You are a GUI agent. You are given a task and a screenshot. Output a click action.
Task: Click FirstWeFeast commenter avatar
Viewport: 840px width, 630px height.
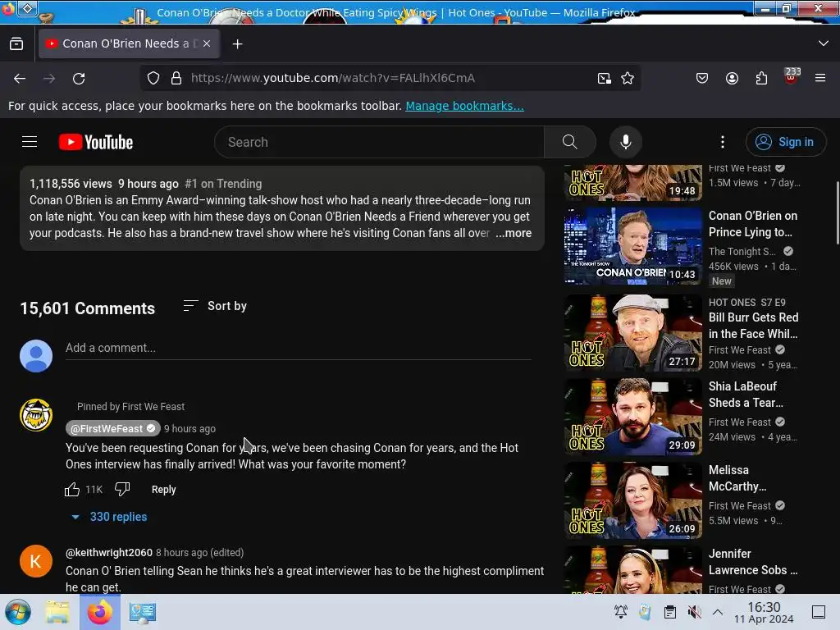36,414
